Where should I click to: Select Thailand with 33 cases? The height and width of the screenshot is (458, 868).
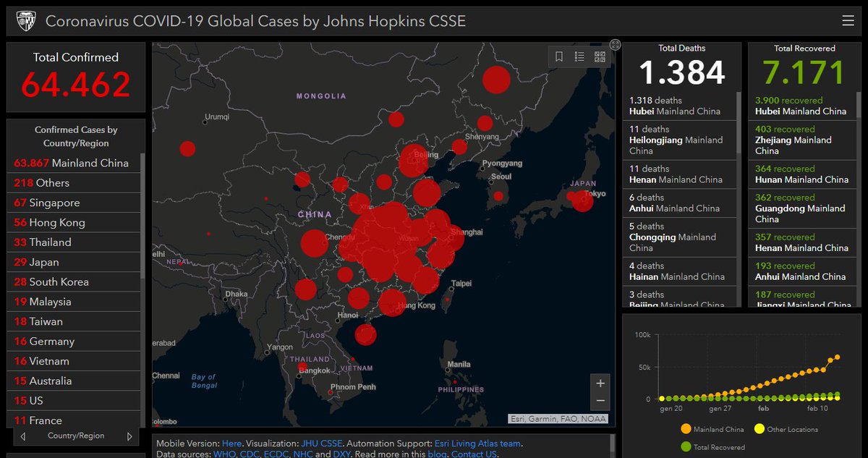(x=74, y=242)
